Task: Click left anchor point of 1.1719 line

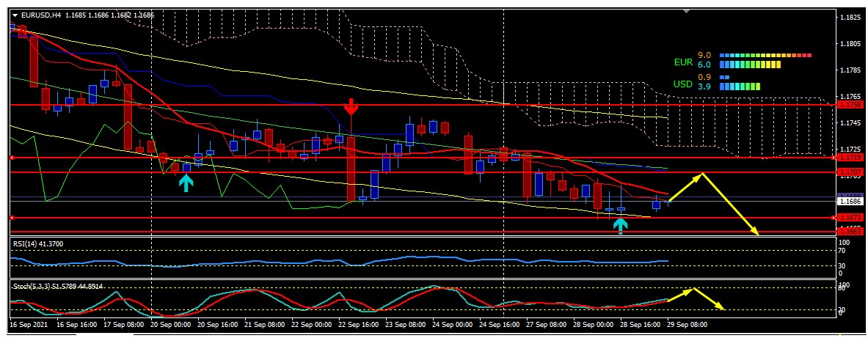Action: [11, 158]
